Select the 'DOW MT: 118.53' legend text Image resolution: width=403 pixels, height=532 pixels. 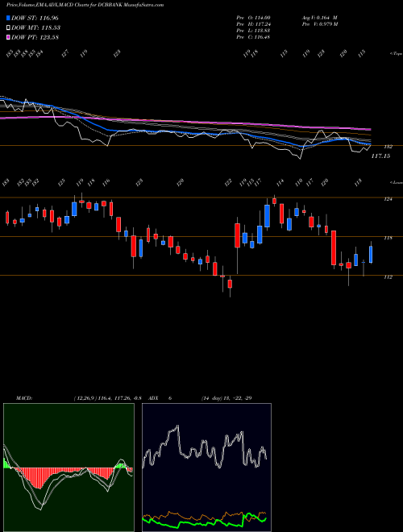pyautogui.click(x=35, y=27)
